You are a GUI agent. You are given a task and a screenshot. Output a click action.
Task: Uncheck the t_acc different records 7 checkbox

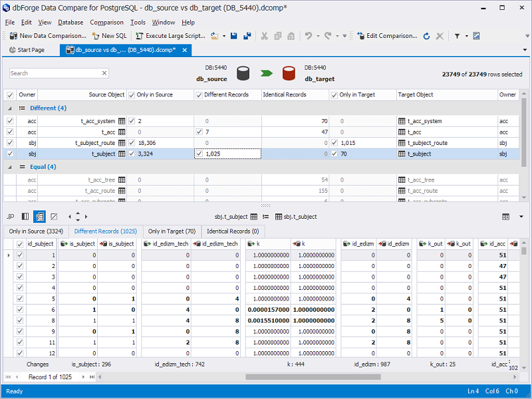click(199, 132)
